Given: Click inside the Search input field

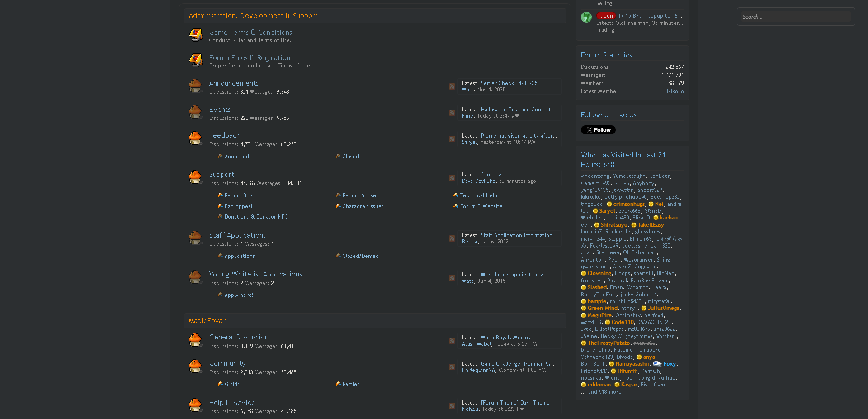Looking at the screenshot, I should 796,17.
